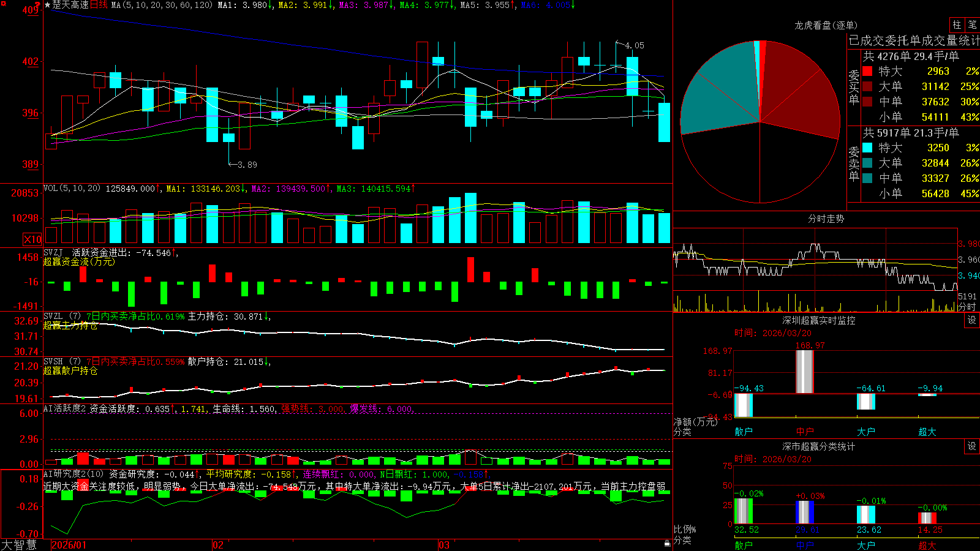This screenshot has height=551, width=980.
Task: Click 散户 label in 实时监控 chart
Action: click(744, 432)
